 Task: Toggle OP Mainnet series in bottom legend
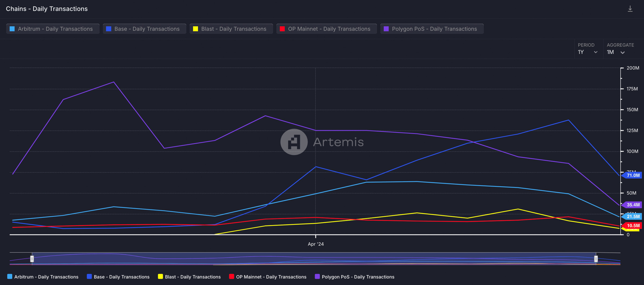click(268, 277)
